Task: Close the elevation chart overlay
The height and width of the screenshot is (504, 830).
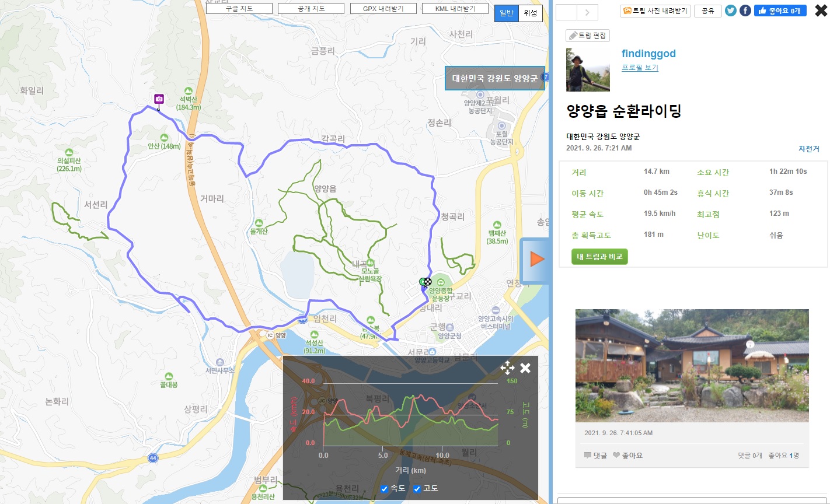Action: [x=525, y=367]
